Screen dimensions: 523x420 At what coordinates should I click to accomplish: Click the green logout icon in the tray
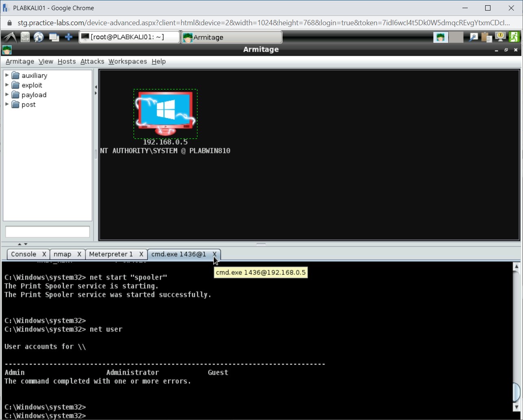(514, 37)
